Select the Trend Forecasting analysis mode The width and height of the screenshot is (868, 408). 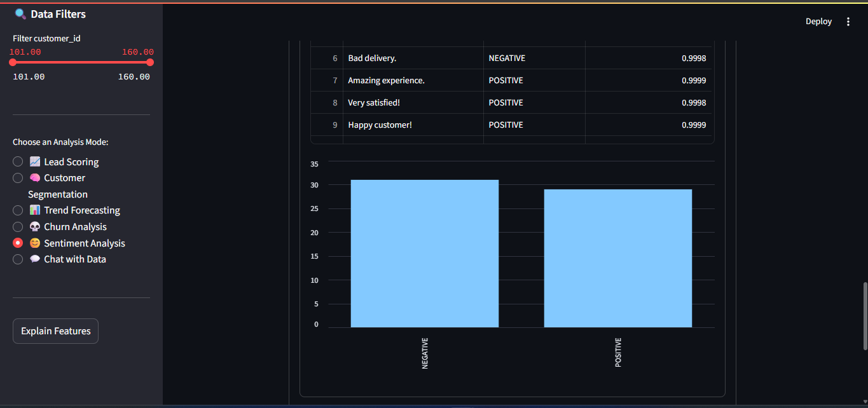(x=18, y=210)
